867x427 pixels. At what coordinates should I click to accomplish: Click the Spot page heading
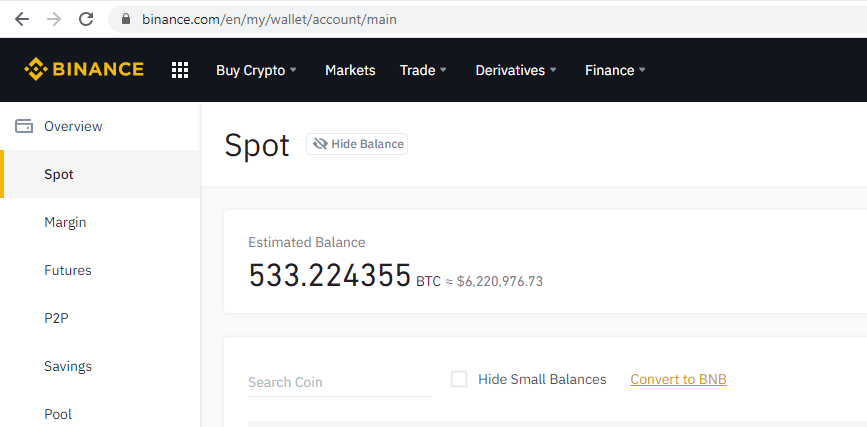pyautogui.click(x=257, y=145)
